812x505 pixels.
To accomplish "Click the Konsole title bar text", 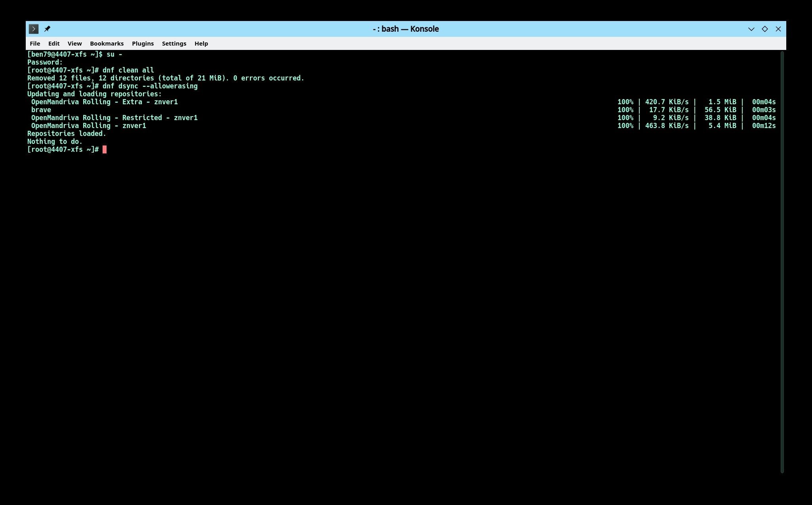I will point(406,29).
